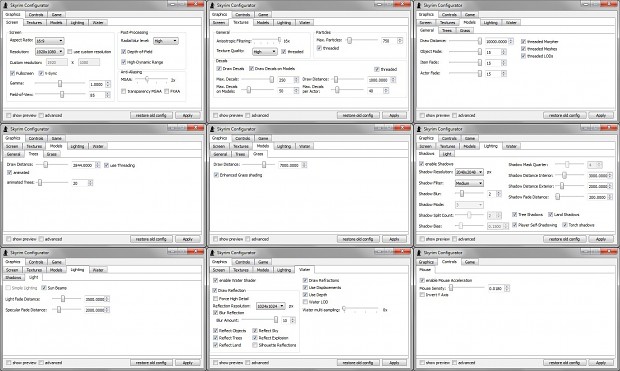
Task: Toggle the Depth of Field checkbox
Action: point(123,52)
